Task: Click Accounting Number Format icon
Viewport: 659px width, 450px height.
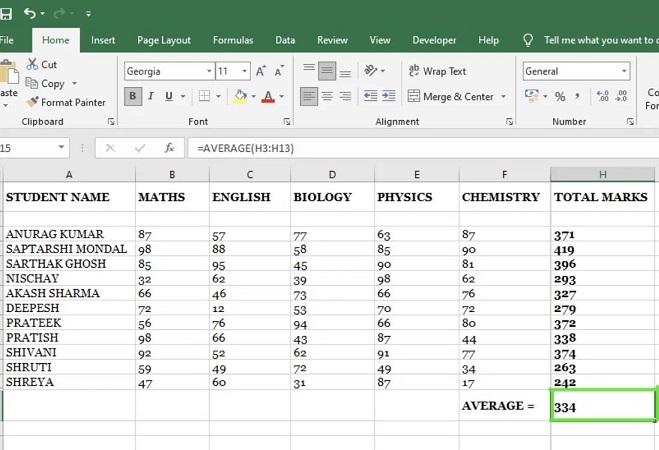Action: [532, 96]
